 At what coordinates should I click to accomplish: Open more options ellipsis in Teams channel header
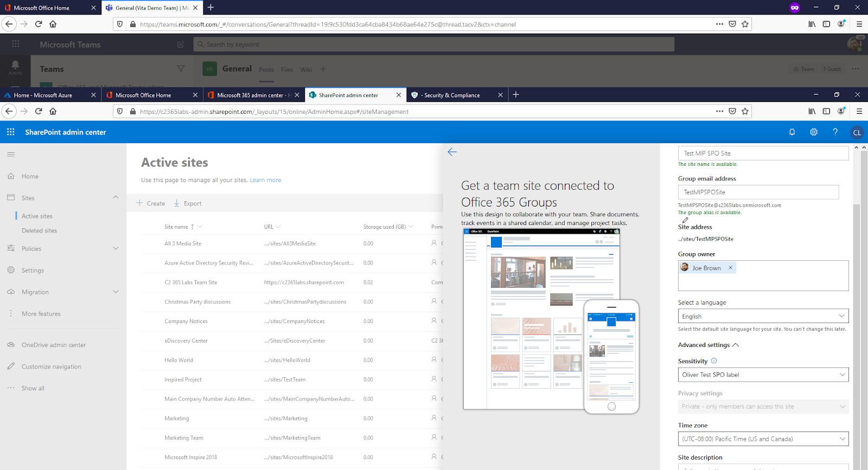(856, 69)
